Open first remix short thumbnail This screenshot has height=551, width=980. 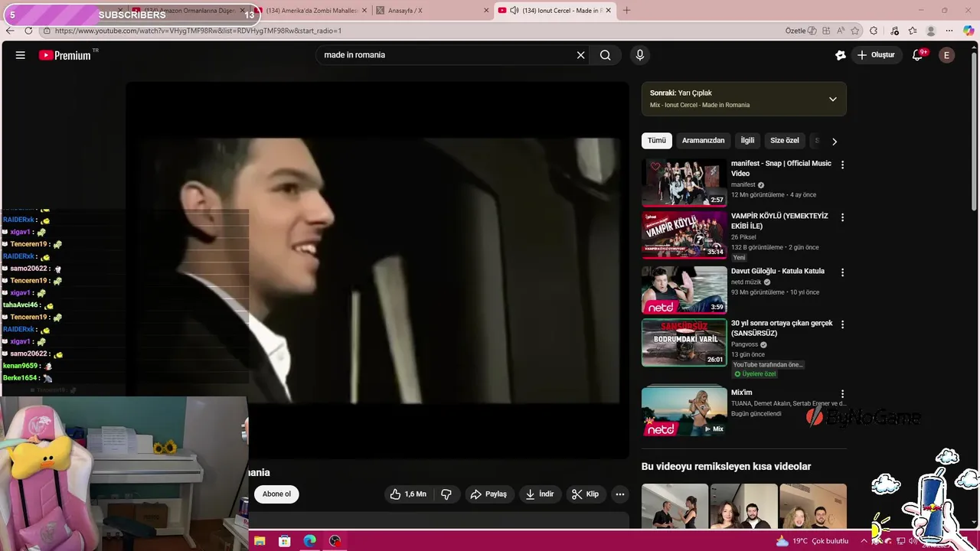(x=675, y=506)
